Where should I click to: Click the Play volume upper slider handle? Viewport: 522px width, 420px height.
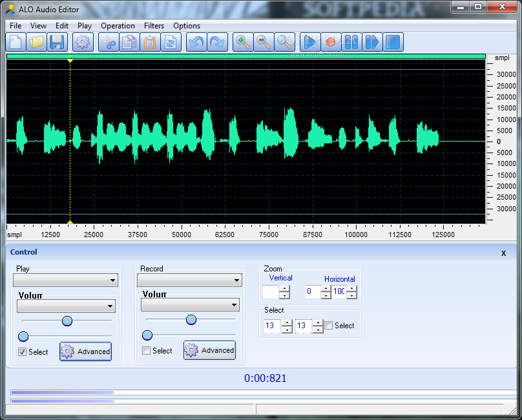coord(67,321)
